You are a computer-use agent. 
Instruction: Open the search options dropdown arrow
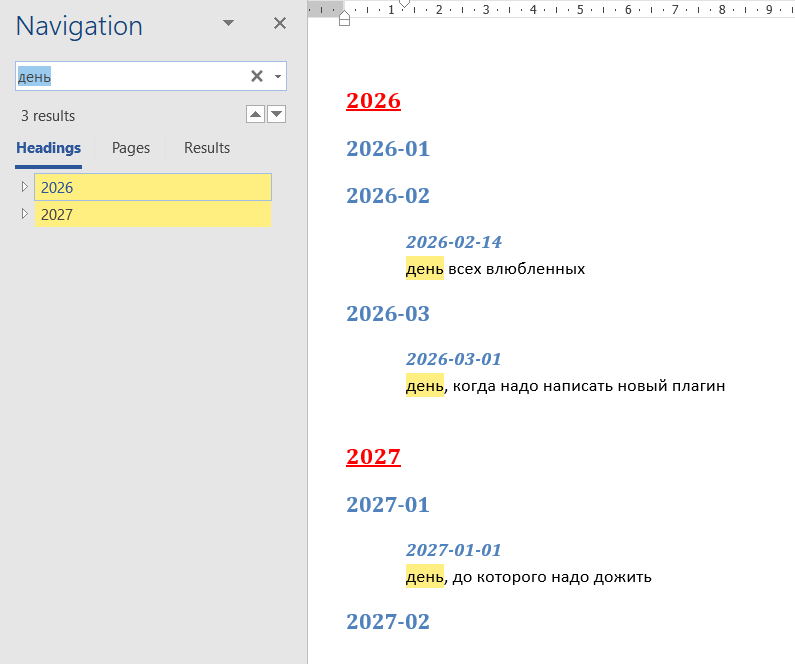point(278,76)
